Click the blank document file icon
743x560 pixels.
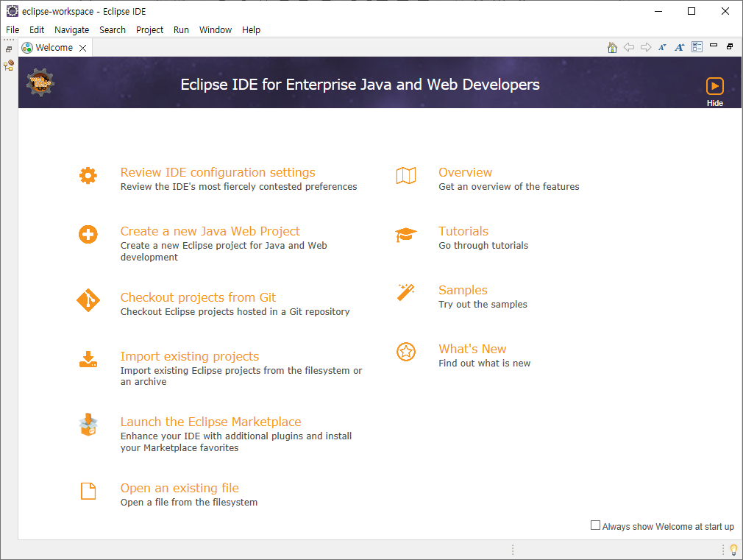point(88,492)
